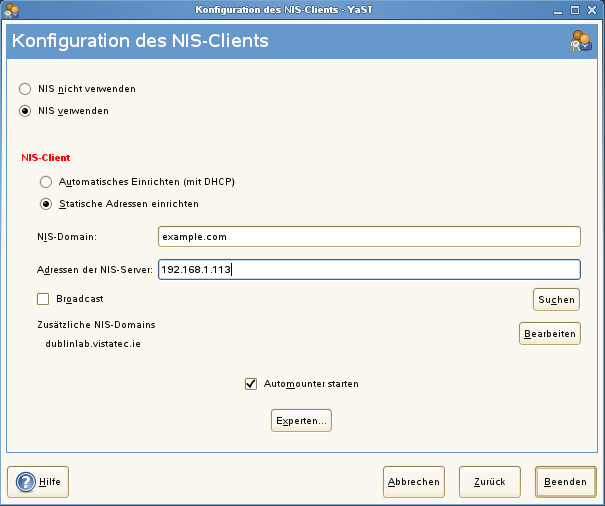The height and width of the screenshot is (506, 605).
Task: Click the window menu icon in title bar
Action: [x=11, y=10]
